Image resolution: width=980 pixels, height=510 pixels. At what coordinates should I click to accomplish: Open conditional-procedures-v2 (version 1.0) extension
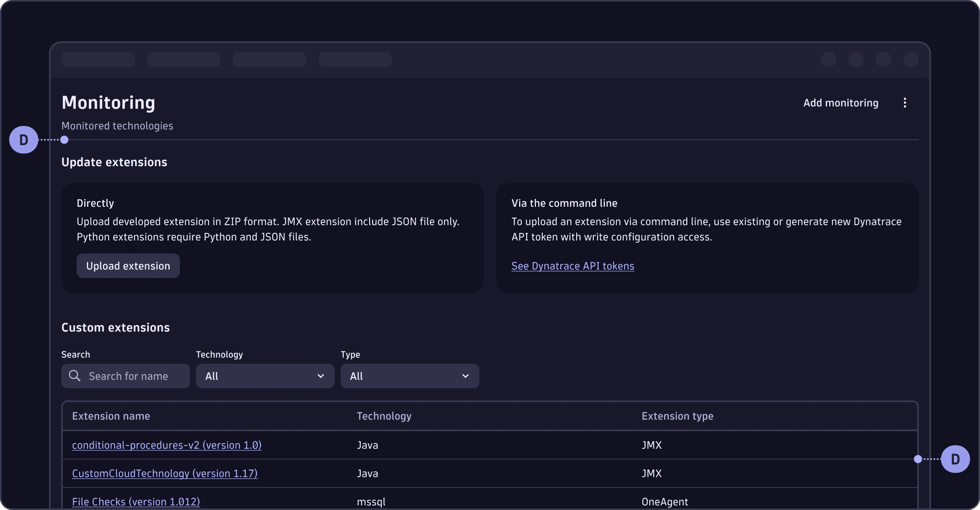click(x=167, y=445)
